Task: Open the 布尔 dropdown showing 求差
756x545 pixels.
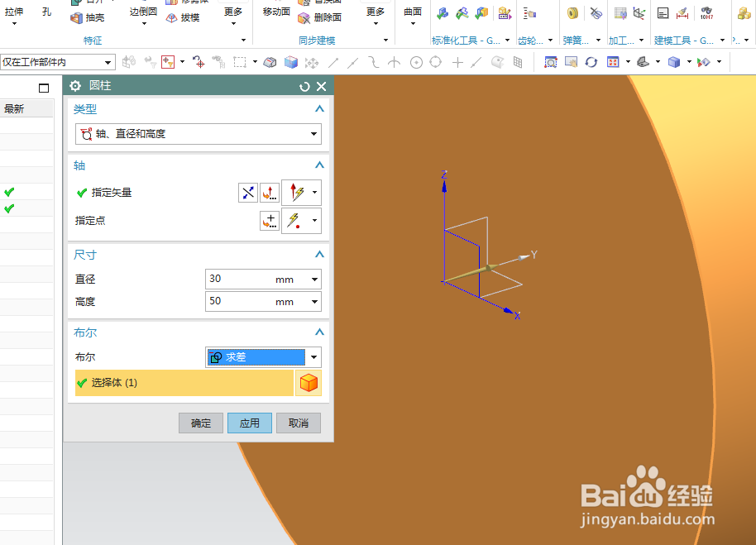Action: click(262, 357)
